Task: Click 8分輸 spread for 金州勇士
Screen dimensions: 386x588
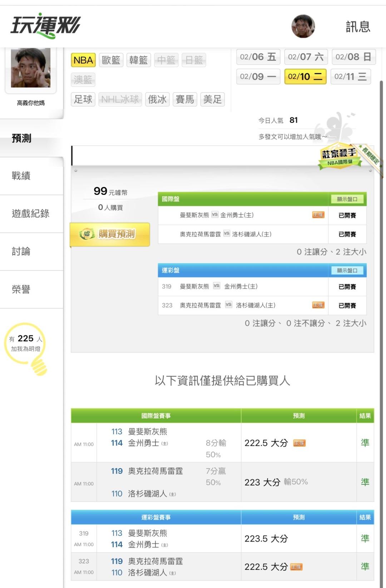Action: [216, 443]
